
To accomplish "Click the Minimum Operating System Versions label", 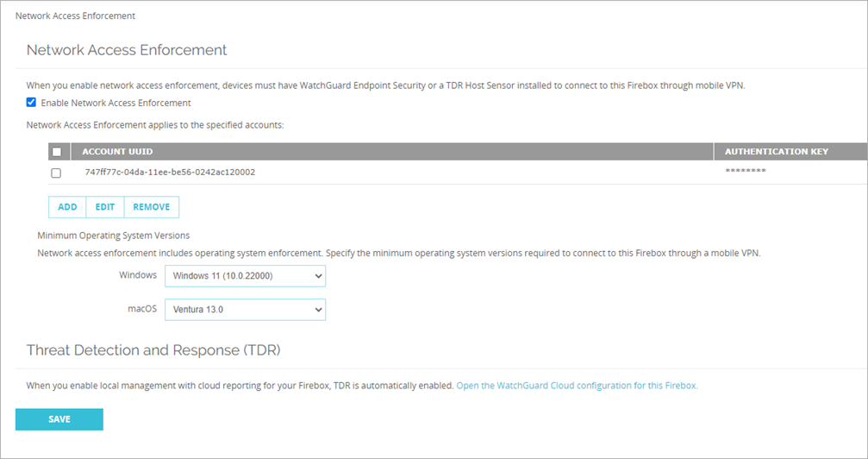I will tap(113, 235).
